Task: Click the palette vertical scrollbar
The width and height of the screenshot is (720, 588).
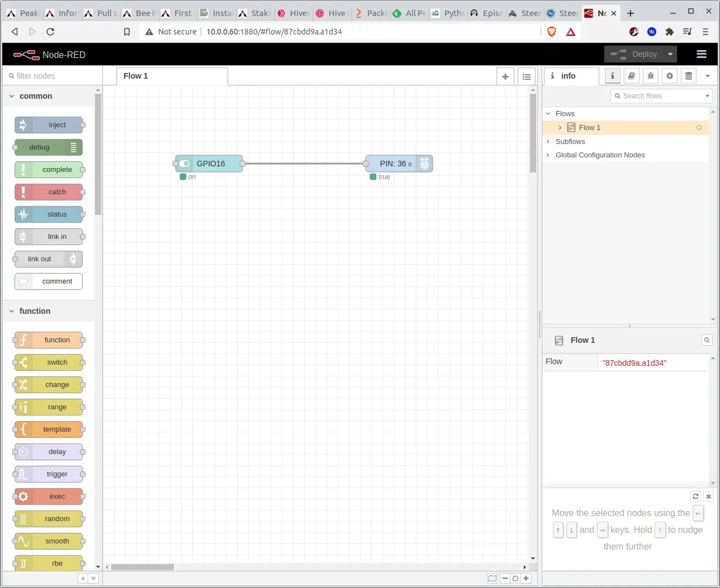Action: [98, 155]
